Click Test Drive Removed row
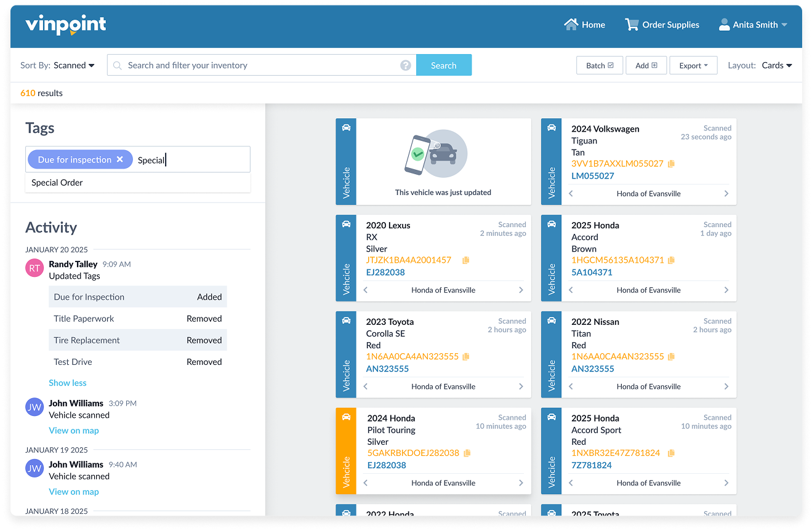The width and height of the screenshot is (812, 531). coord(138,362)
